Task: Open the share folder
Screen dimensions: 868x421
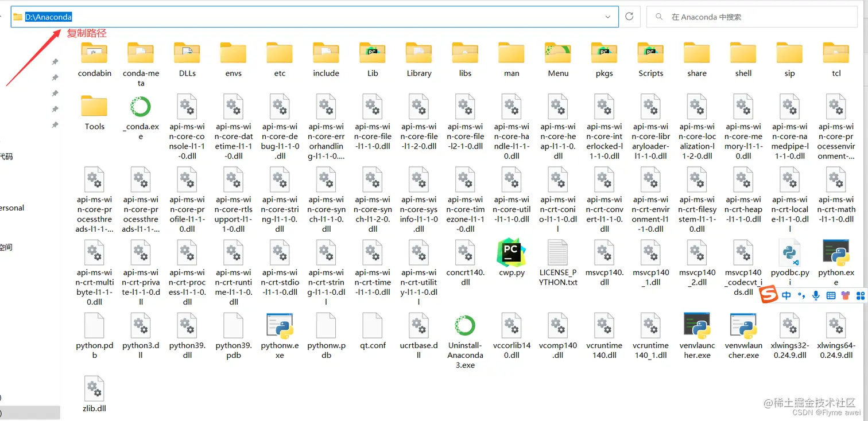Action: (x=697, y=60)
